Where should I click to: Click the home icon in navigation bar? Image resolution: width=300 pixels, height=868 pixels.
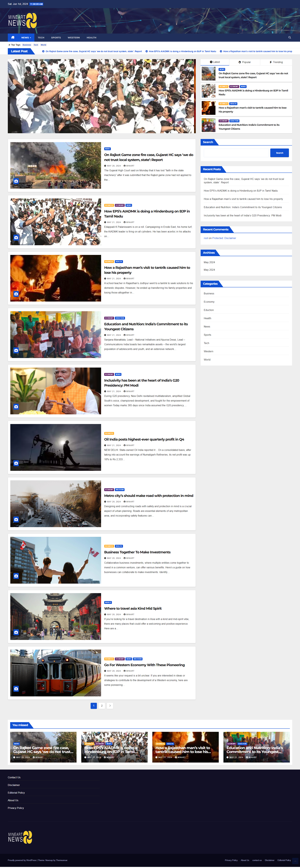13,37
